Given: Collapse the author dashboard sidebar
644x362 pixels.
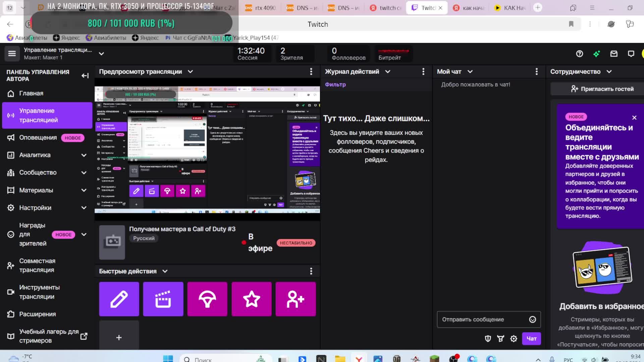Looking at the screenshot, I should (x=85, y=75).
